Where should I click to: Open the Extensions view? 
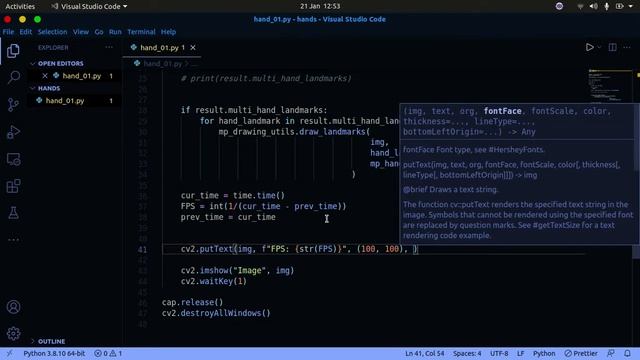(x=13, y=186)
